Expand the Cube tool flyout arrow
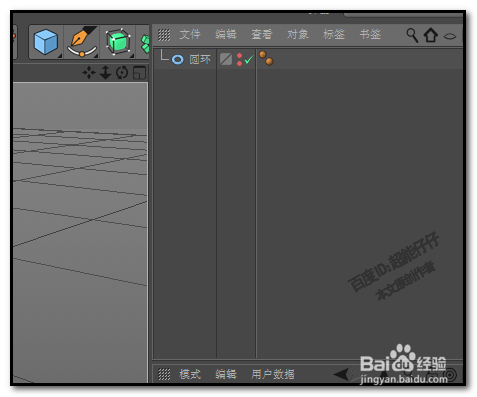 click(60, 56)
